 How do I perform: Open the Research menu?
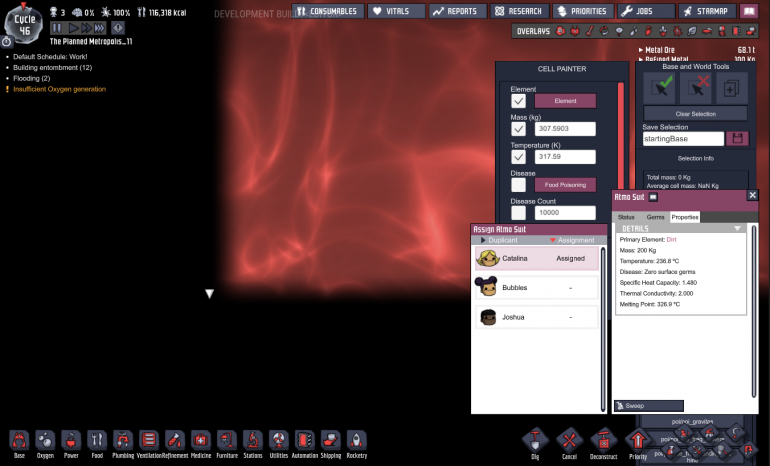(518, 11)
